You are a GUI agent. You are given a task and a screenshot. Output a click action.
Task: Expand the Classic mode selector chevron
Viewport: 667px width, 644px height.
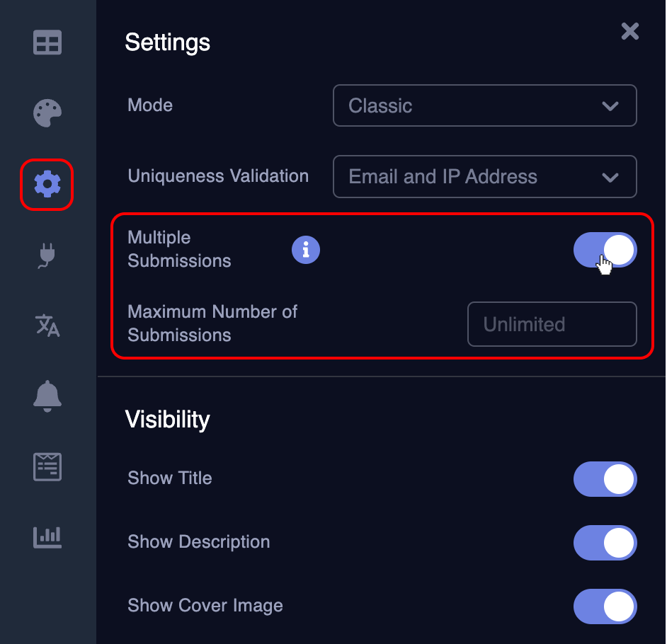[x=610, y=106]
